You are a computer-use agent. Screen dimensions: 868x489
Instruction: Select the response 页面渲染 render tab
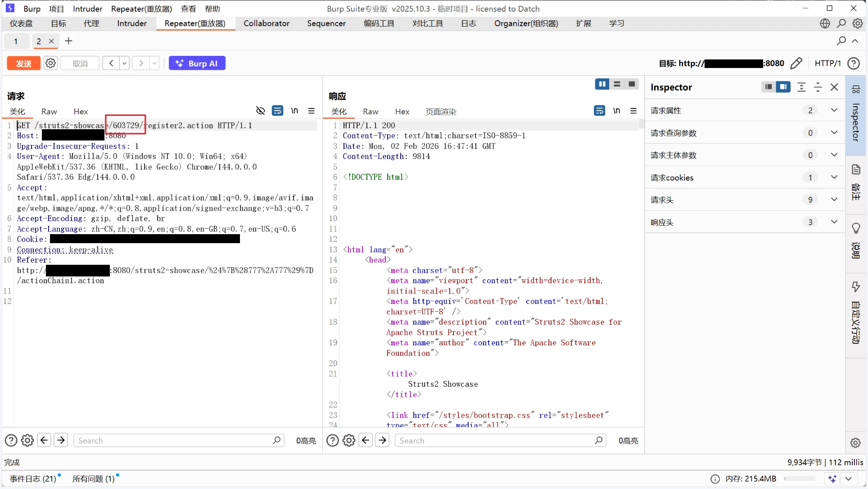click(x=441, y=112)
